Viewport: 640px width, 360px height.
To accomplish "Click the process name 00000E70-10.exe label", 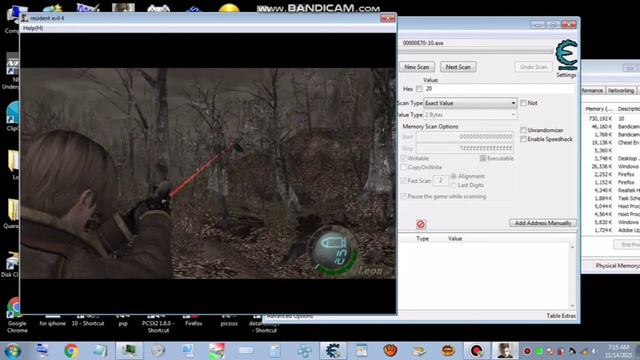I will 423,43.
